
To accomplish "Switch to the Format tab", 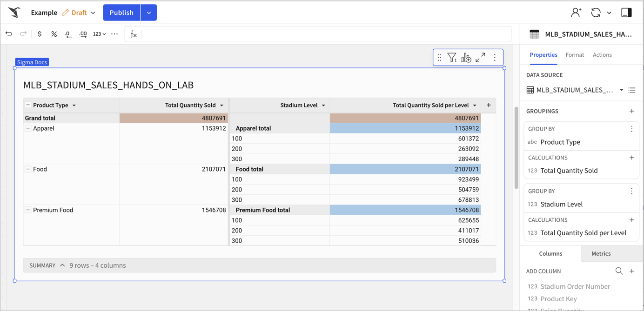I will [575, 55].
